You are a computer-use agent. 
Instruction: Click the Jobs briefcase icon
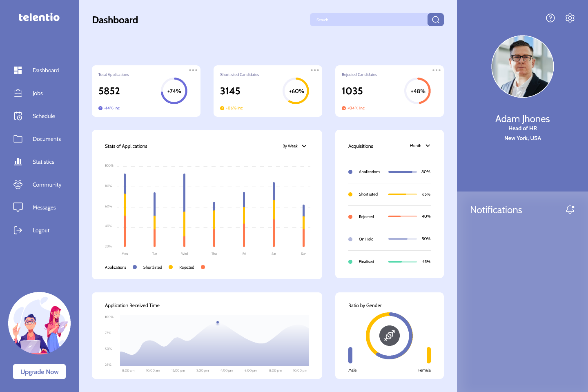click(x=18, y=93)
